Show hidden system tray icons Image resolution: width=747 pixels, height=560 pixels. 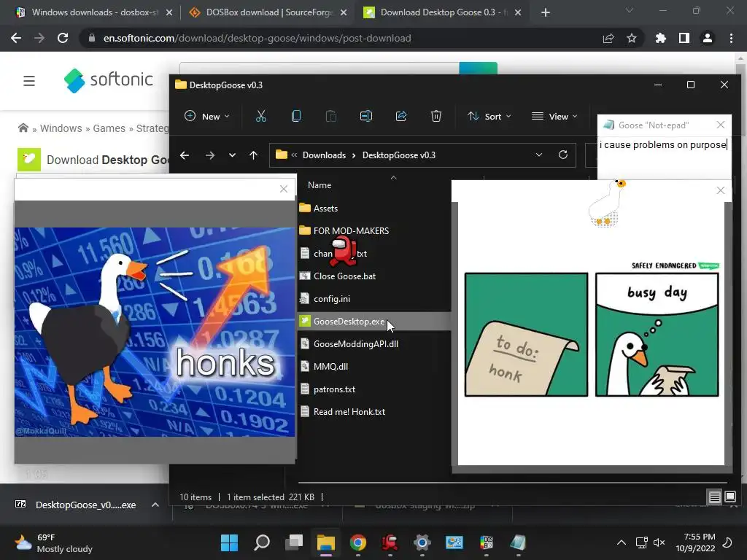tap(622, 542)
